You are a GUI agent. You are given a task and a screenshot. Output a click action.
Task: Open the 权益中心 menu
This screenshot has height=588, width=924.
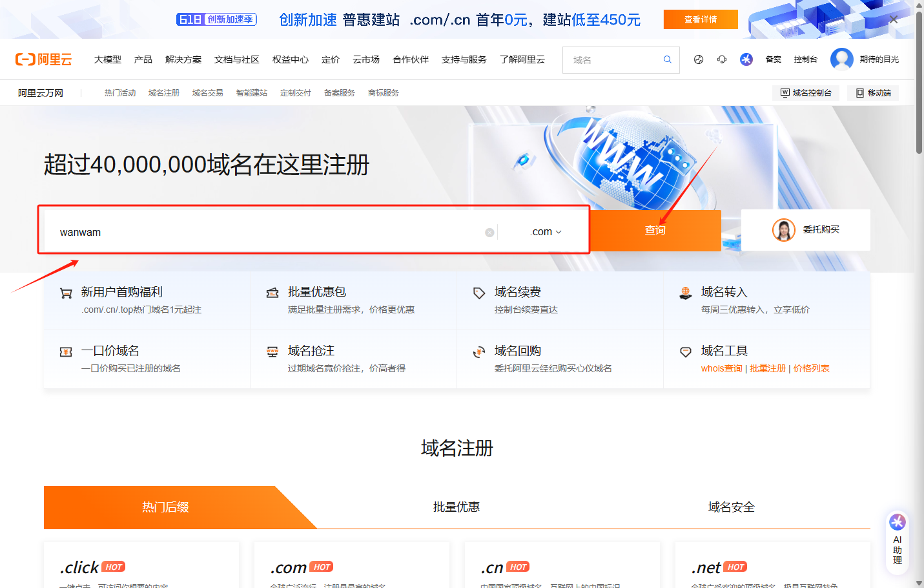coord(291,59)
